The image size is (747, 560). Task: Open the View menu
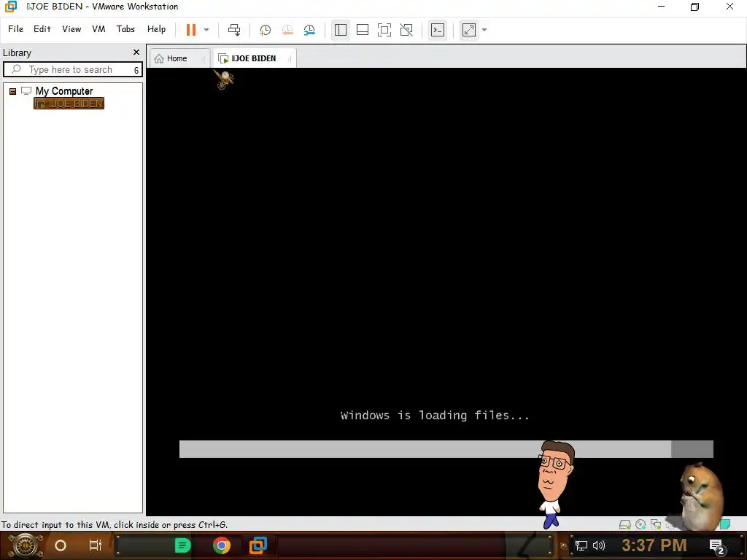(x=71, y=29)
